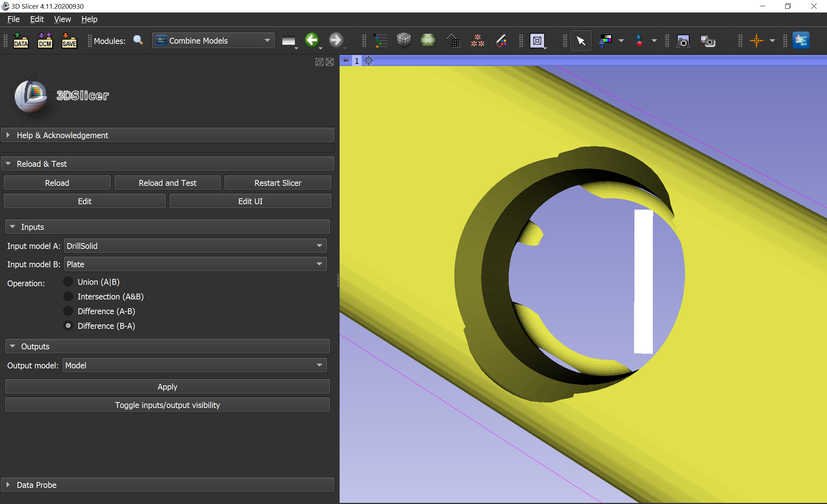Search for a module
Screen dimensions: 827x504
click(x=139, y=41)
